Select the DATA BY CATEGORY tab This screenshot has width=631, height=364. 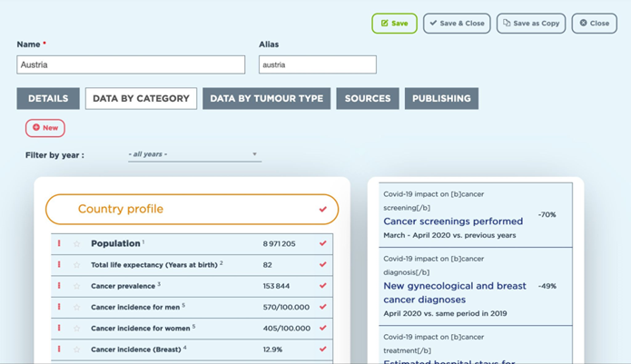coord(142,99)
